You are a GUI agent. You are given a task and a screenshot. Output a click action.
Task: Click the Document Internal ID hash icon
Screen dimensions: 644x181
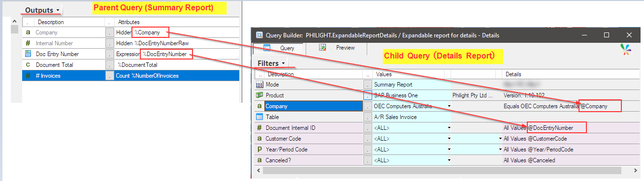tap(259, 128)
